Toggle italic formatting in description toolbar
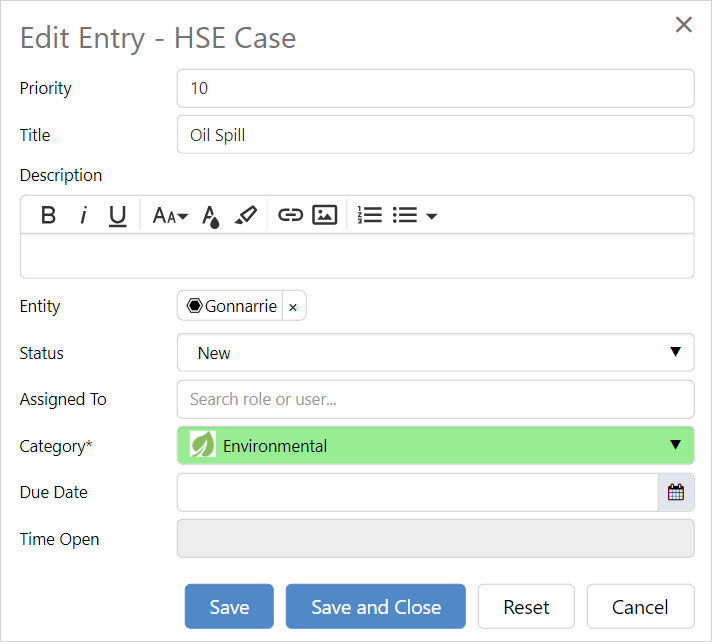 pyautogui.click(x=84, y=215)
